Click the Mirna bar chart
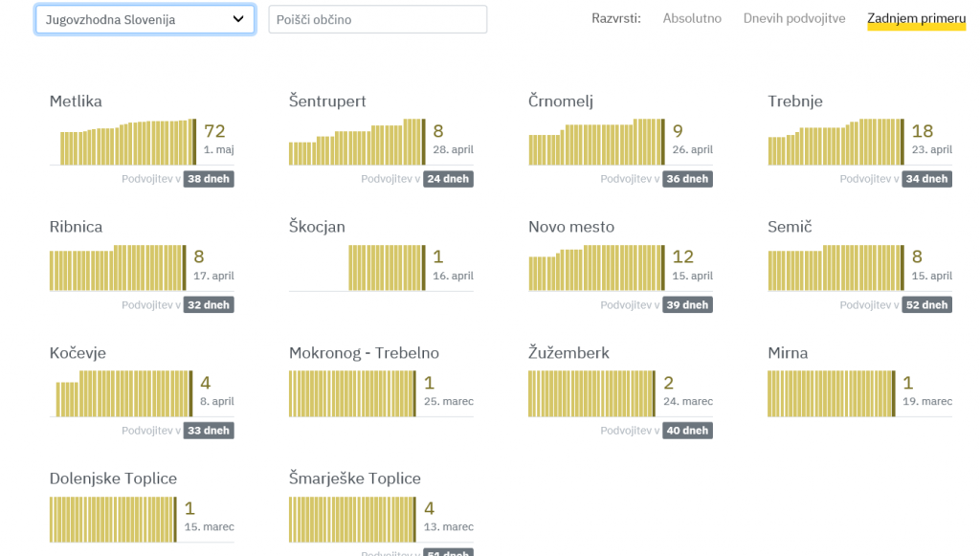Screen dimensions: 980x556 coord(832,393)
